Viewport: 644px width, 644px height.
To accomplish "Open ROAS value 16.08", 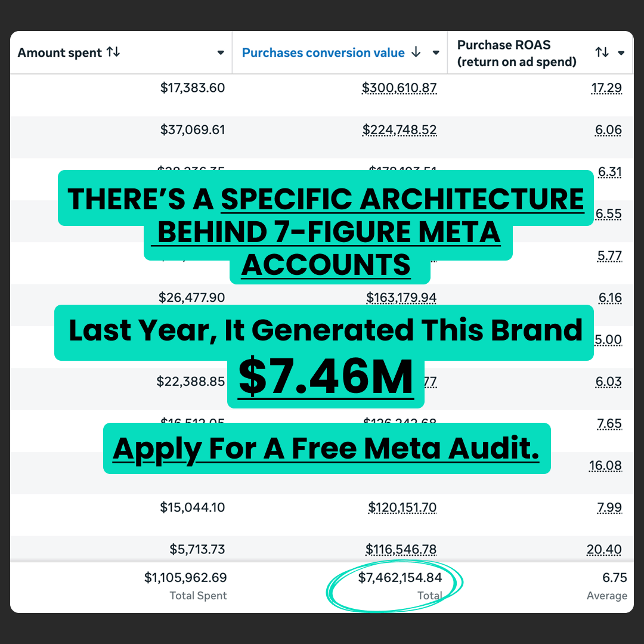I will (605, 465).
